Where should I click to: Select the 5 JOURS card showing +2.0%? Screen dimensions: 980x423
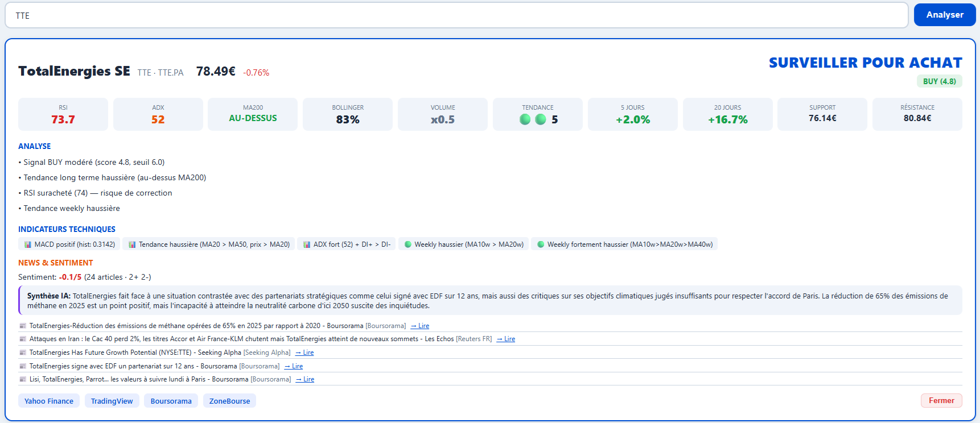[x=633, y=114]
